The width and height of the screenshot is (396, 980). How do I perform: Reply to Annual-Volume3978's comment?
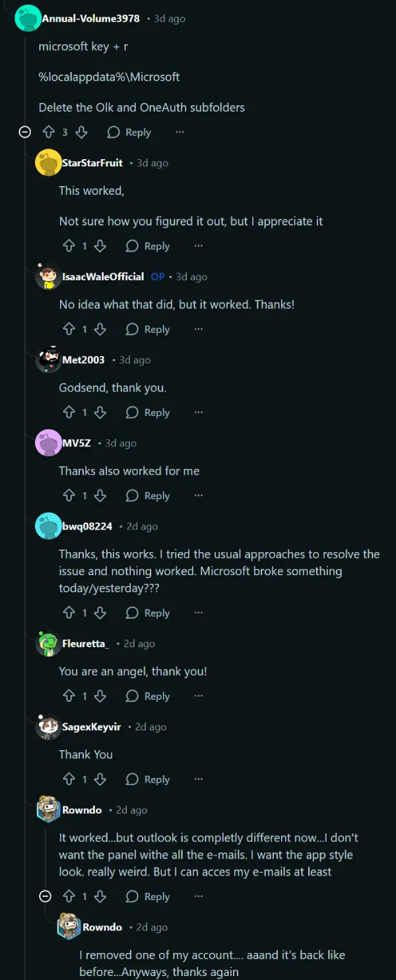[x=129, y=132]
